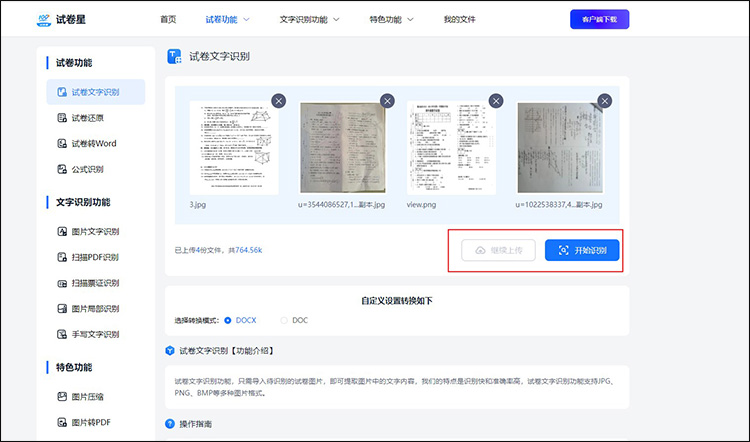Open 试卷文字识别 in the sidebar
The image size is (750, 442).
(x=96, y=92)
